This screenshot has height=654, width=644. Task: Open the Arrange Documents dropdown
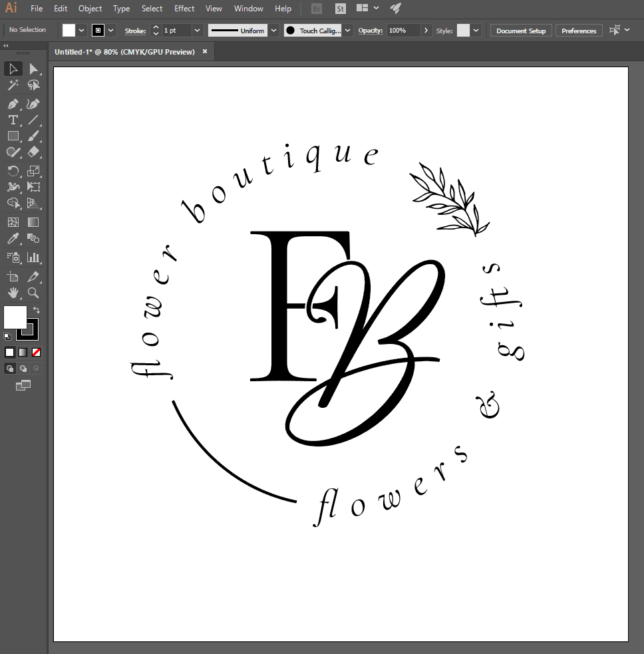tap(367, 8)
